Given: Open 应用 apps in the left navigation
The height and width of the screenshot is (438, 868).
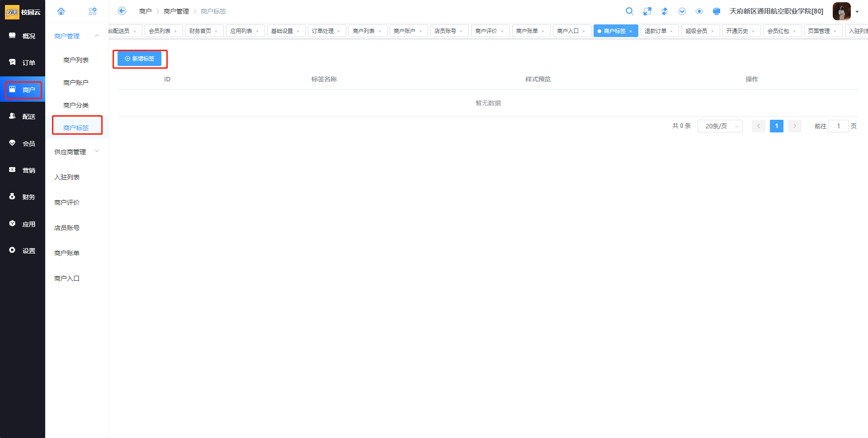Looking at the screenshot, I should point(23,224).
